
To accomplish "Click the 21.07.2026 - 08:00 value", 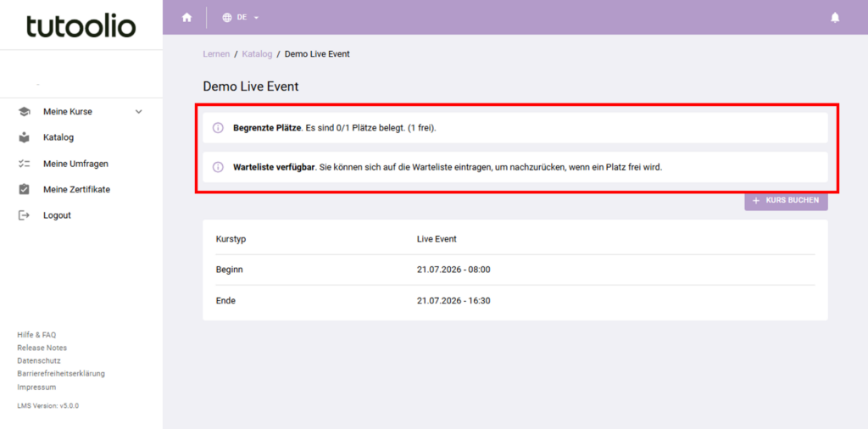I will click(x=453, y=270).
